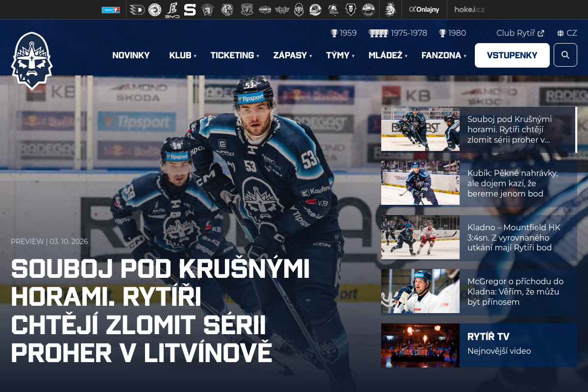Open the NOVINKY menu item

pyautogui.click(x=131, y=55)
